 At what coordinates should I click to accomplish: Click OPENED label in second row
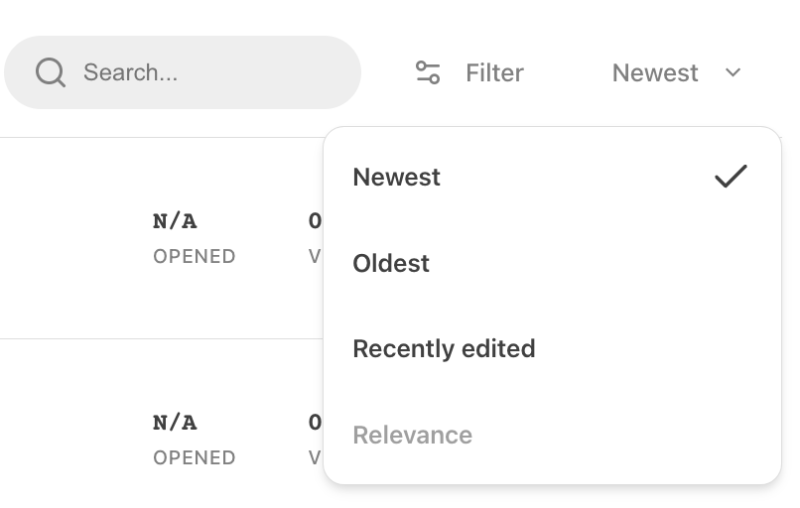pos(194,457)
